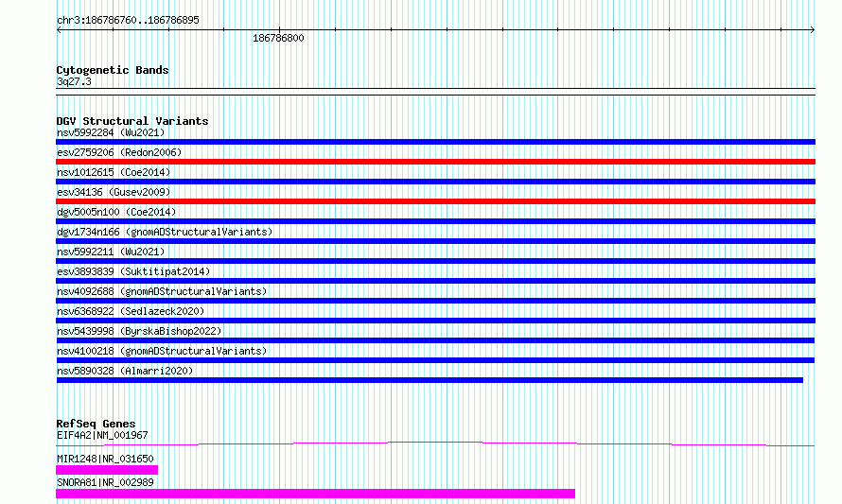Select the blue bar under nsv5439998
The width and height of the screenshot is (842, 504).
click(435, 340)
